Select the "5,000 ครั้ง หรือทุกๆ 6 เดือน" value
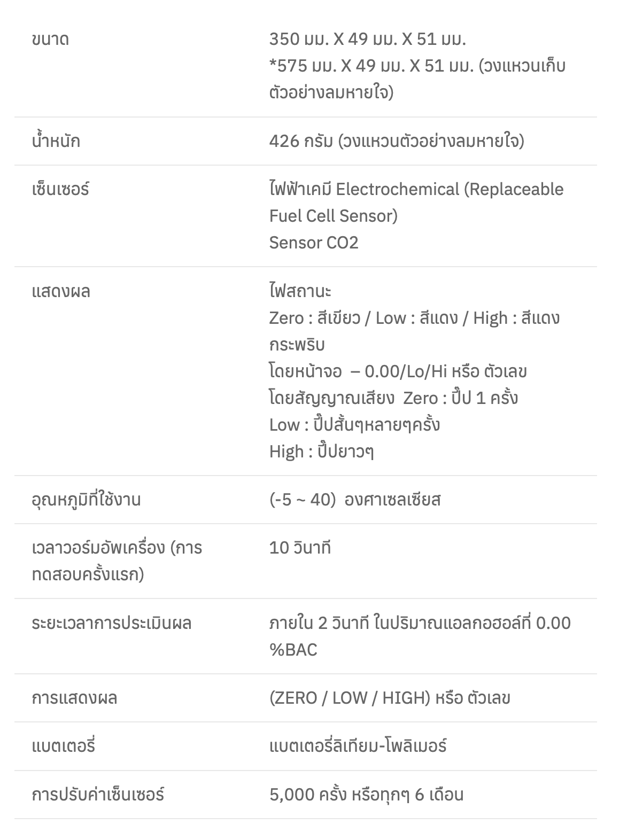The height and width of the screenshot is (840, 635). [366, 795]
